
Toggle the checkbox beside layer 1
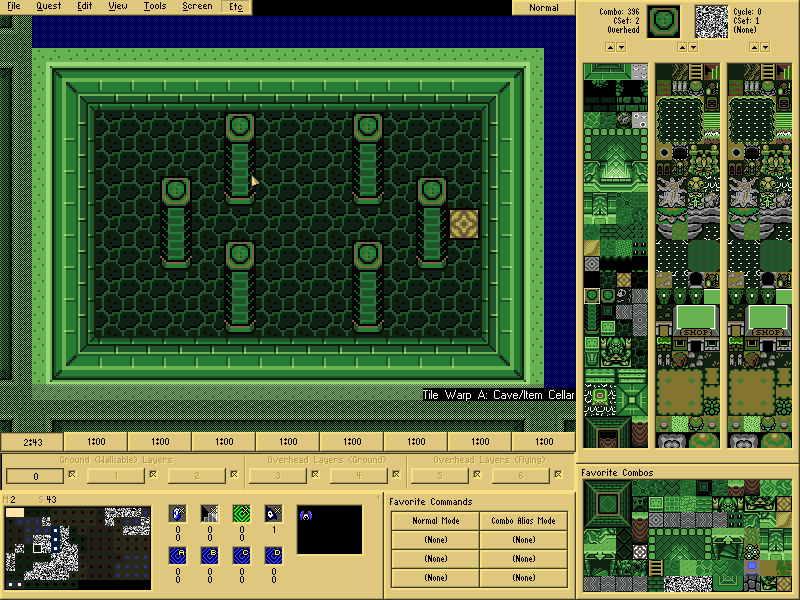click(153, 474)
